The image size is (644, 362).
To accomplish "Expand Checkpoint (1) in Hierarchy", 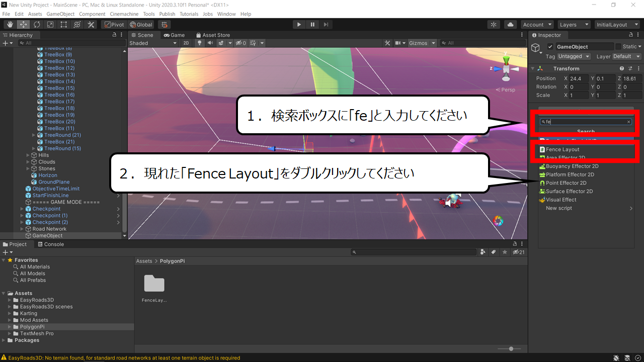I will point(22,215).
